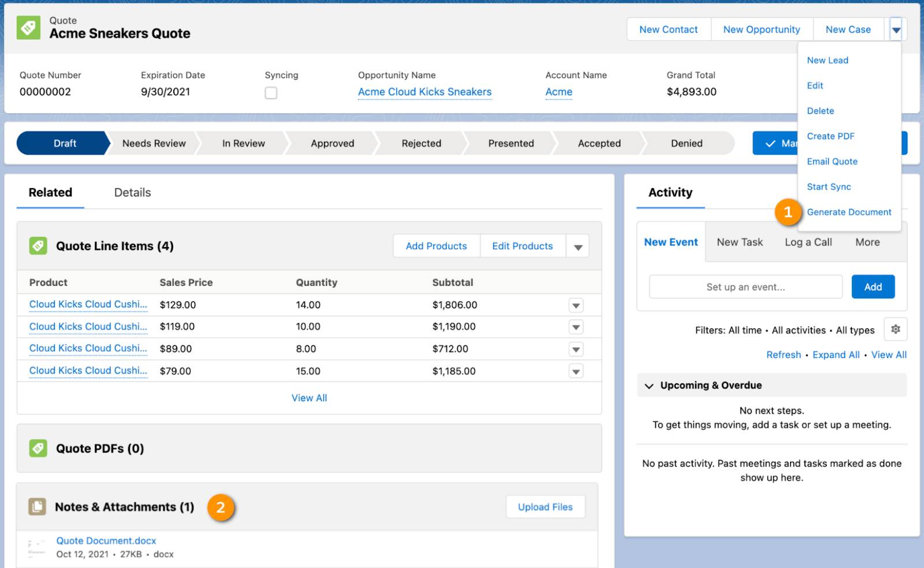Screen dimensions: 924x568
Task: Click the New Contact button
Action: [669, 29]
